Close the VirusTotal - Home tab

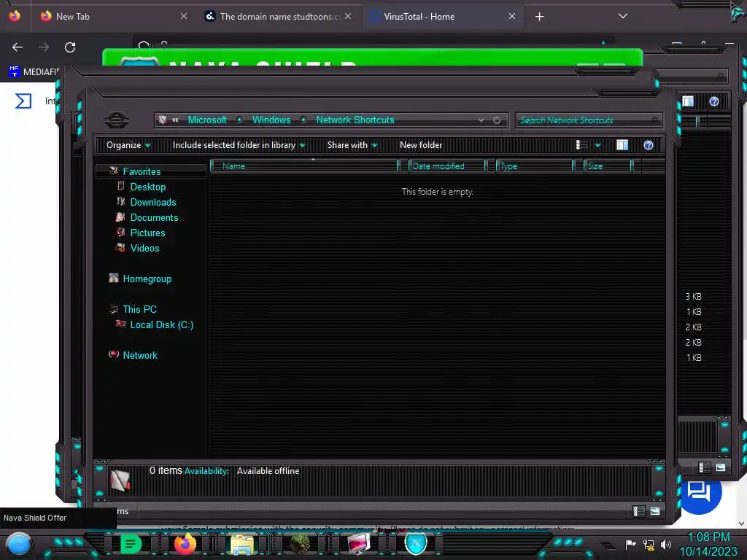511,16
